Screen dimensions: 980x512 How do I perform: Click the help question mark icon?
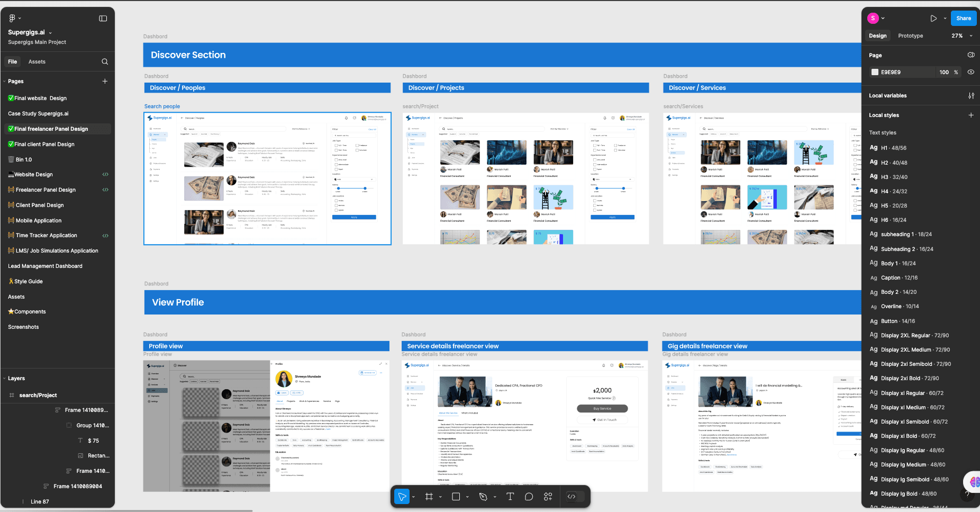pyautogui.click(x=967, y=494)
